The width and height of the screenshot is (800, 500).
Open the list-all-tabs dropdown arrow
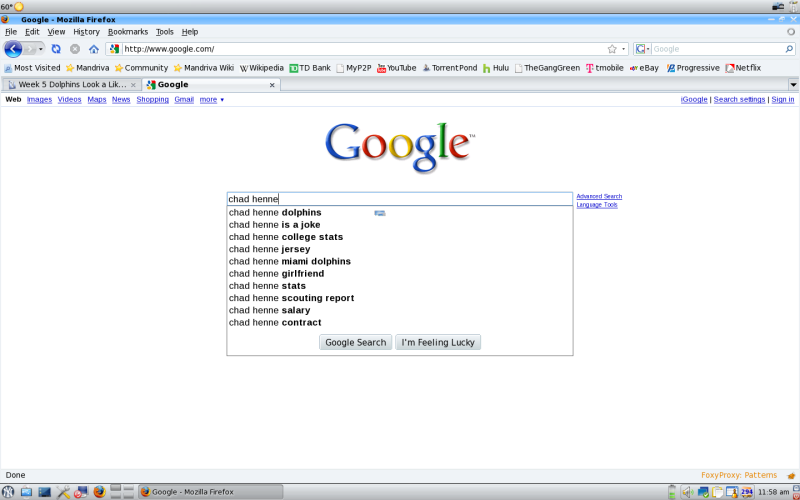[x=793, y=85]
